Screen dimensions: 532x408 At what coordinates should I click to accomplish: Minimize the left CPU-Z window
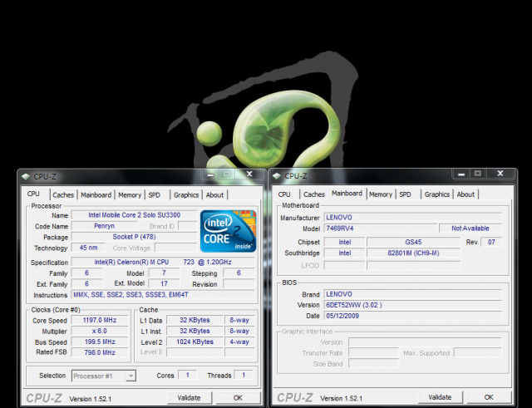click(x=210, y=174)
